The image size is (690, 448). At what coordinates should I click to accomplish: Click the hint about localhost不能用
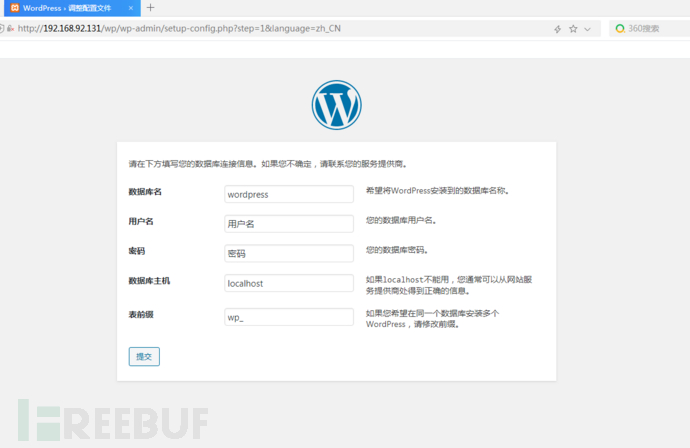point(449,285)
